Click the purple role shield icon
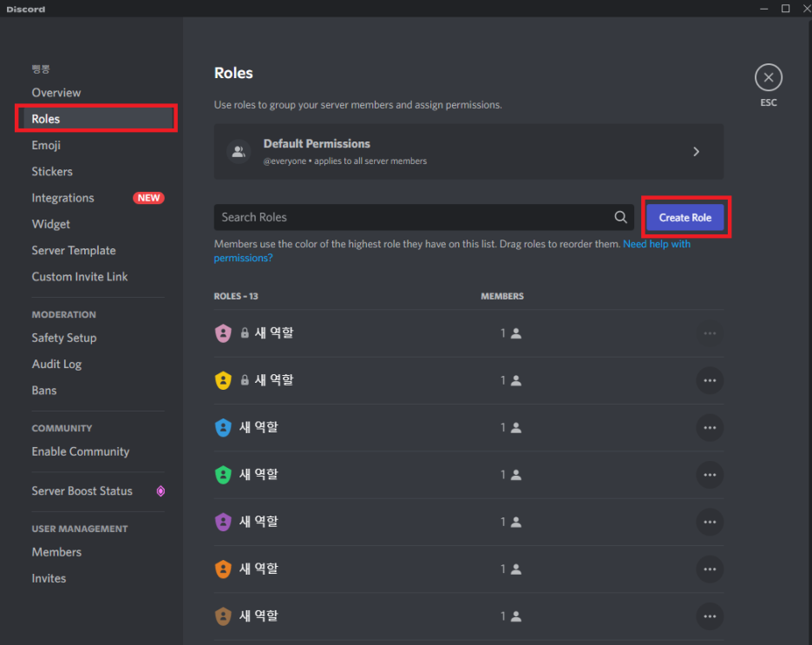The image size is (812, 645). 223,522
